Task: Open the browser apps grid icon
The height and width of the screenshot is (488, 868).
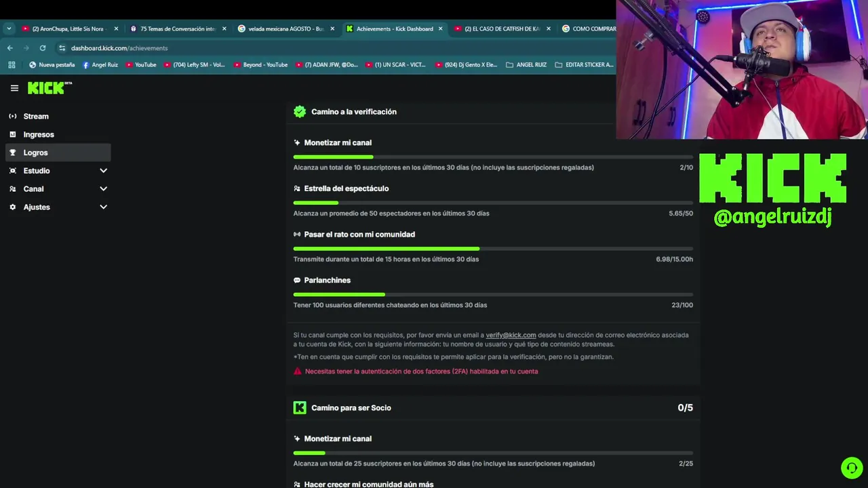Action: (12, 65)
